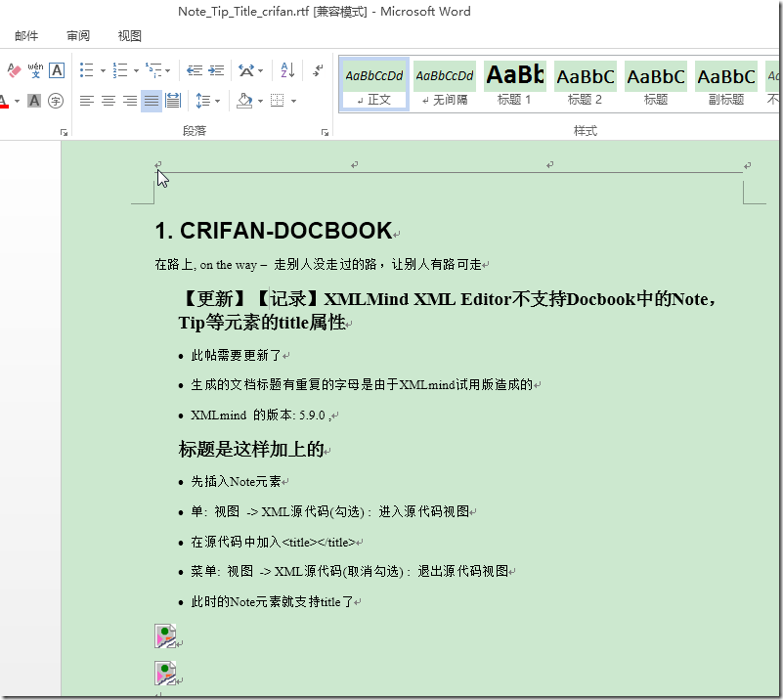This screenshot has width=783, height=700.
Task: Align paragraph text left
Action: click(86, 101)
